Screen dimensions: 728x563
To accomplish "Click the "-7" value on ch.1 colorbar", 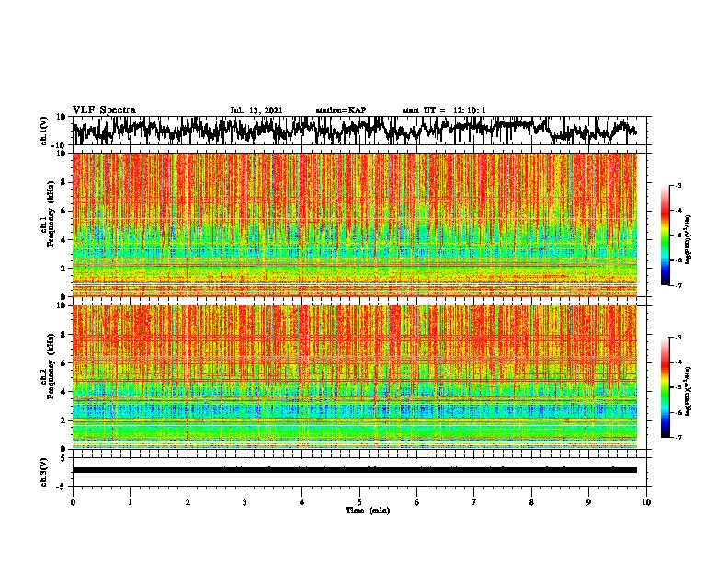I will pyautogui.click(x=678, y=285).
